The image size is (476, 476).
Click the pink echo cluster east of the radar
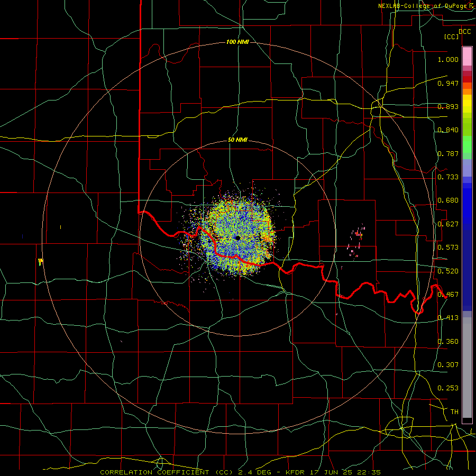point(356,241)
